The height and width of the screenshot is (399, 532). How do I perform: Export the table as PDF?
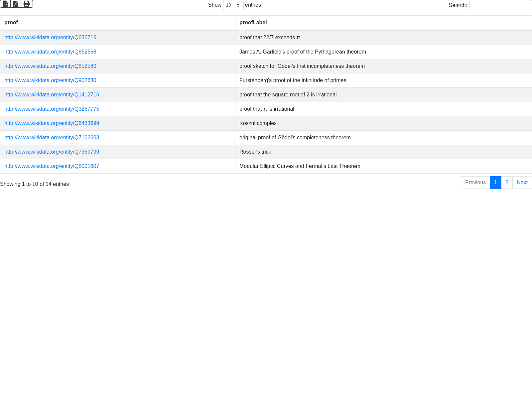16,4
